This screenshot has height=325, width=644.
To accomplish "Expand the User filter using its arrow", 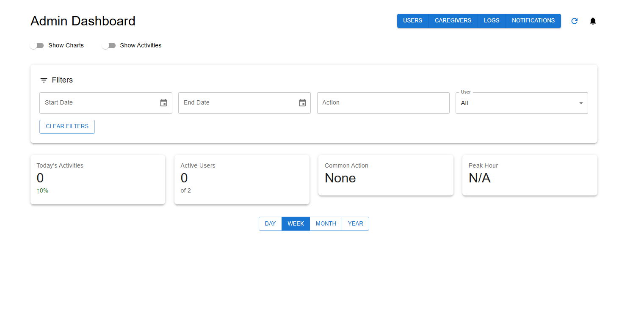I will pos(580,103).
